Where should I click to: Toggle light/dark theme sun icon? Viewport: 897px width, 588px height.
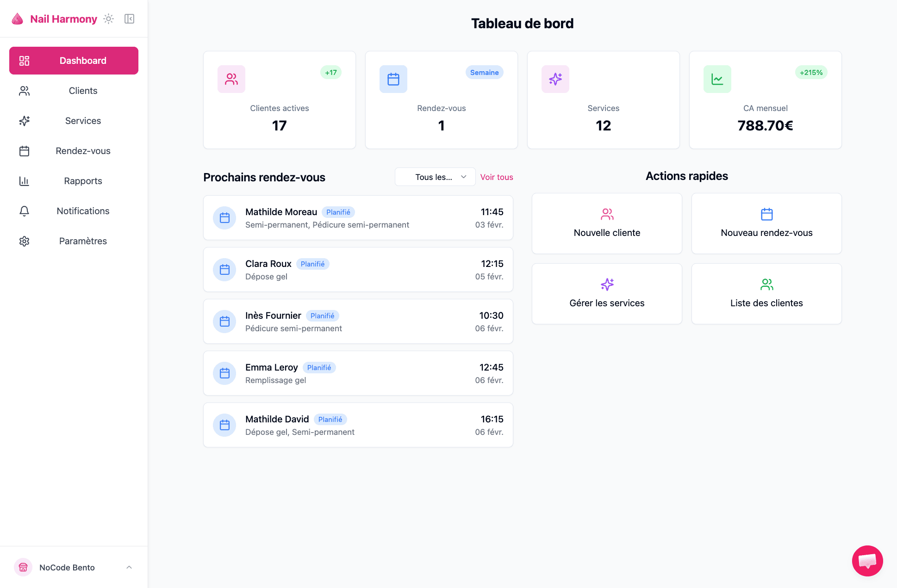pyautogui.click(x=108, y=19)
